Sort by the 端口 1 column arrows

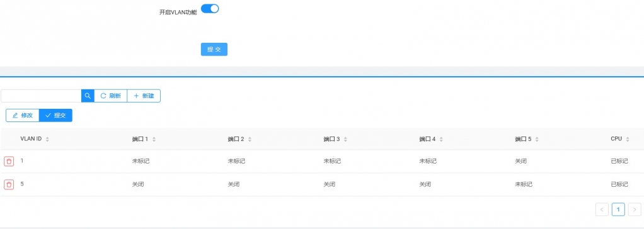(x=154, y=139)
